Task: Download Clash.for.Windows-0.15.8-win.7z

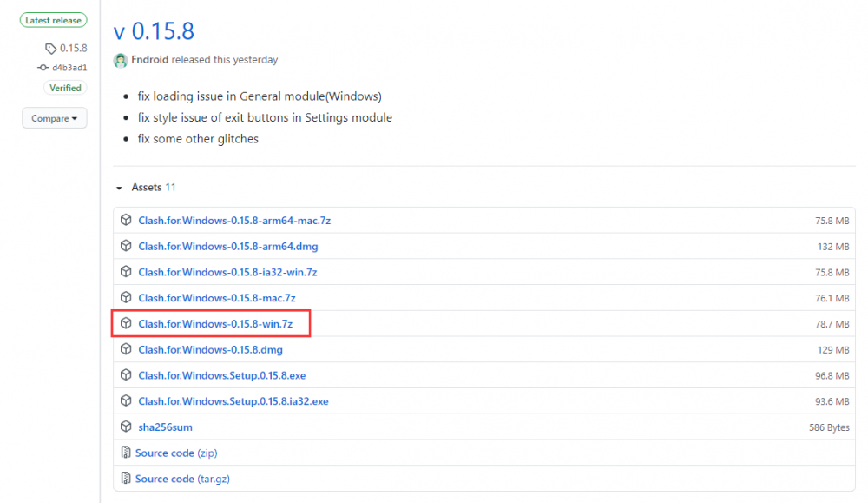Action: (x=215, y=324)
